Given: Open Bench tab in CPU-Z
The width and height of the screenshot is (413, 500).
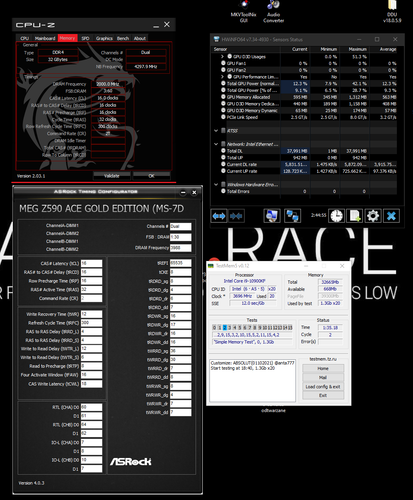Looking at the screenshot, I should pyautogui.click(x=123, y=38).
